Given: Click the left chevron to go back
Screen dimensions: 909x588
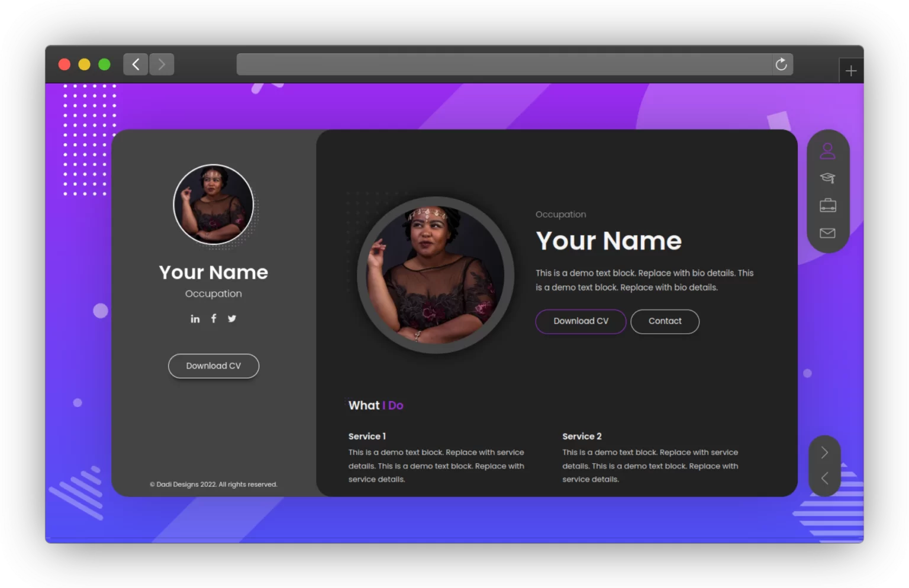Looking at the screenshot, I should [x=824, y=478].
